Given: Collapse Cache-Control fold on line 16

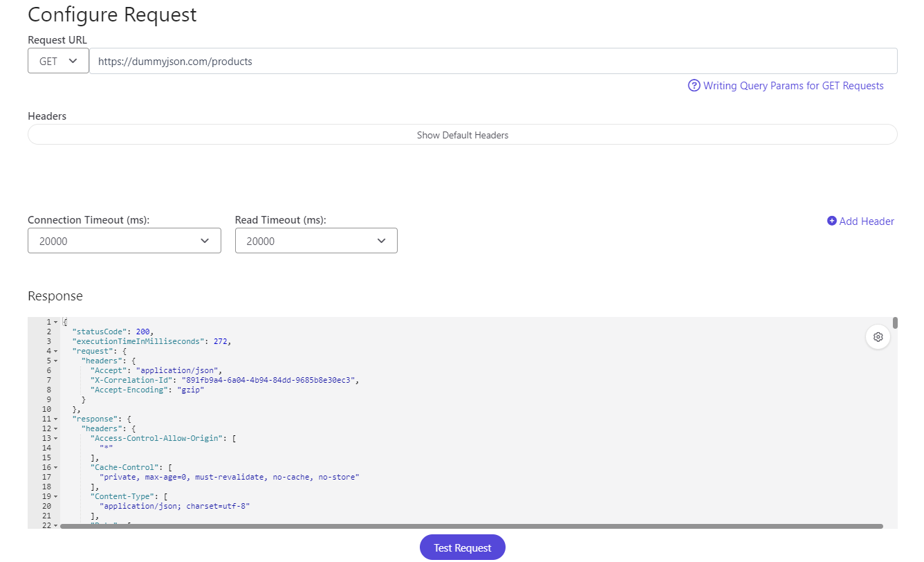Looking at the screenshot, I should [55, 467].
